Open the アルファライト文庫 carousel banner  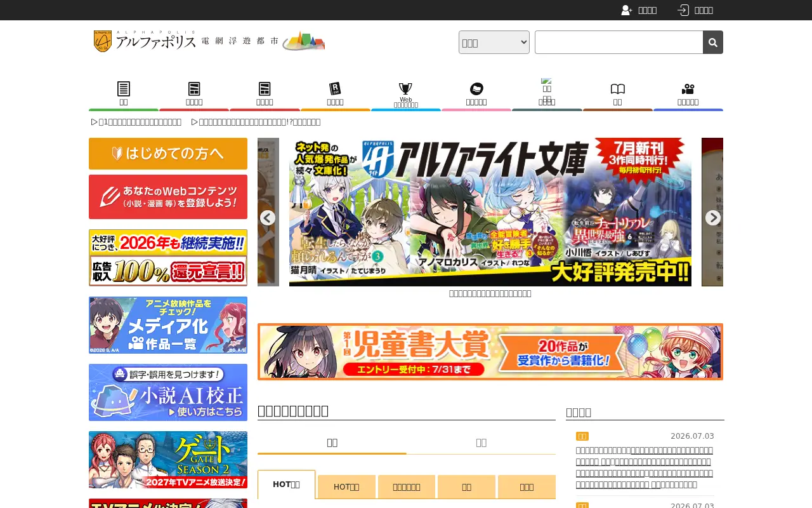pyautogui.click(x=490, y=212)
